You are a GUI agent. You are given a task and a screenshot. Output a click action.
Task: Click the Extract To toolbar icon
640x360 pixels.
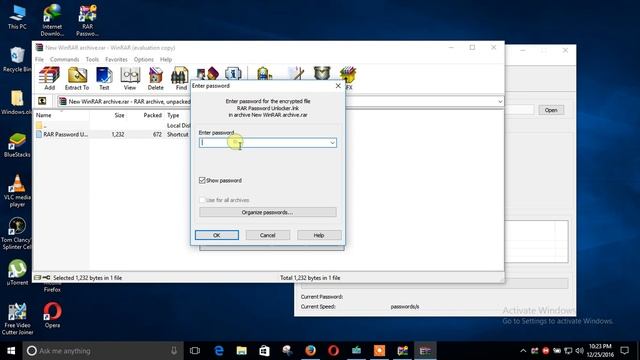click(x=77, y=78)
